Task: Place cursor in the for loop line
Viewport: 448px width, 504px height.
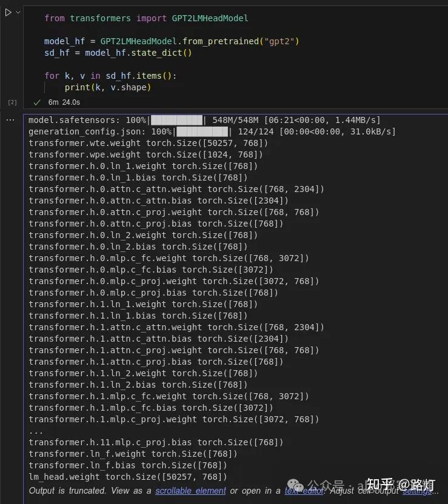Action: pos(110,76)
